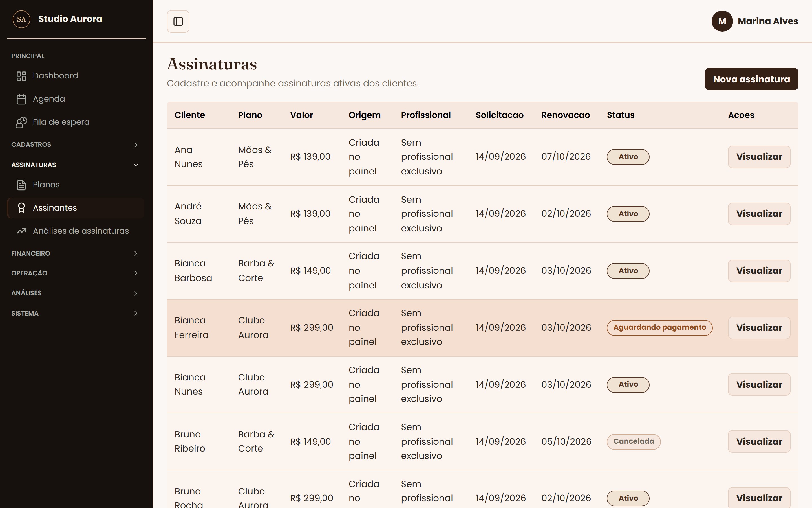This screenshot has width=812, height=508.
Task: Click the Cancelada status badge
Action: point(634,441)
